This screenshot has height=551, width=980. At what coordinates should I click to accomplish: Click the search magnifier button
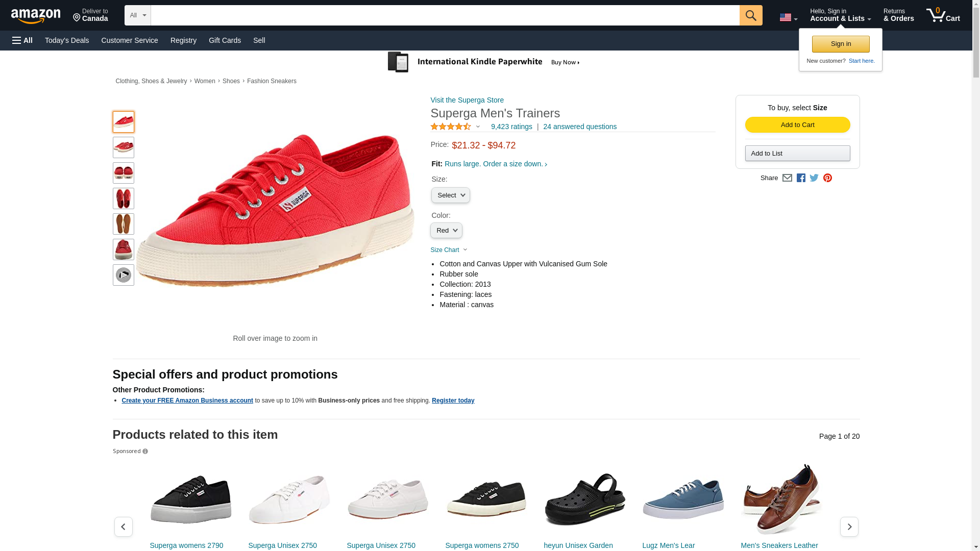pyautogui.click(x=750, y=15)
